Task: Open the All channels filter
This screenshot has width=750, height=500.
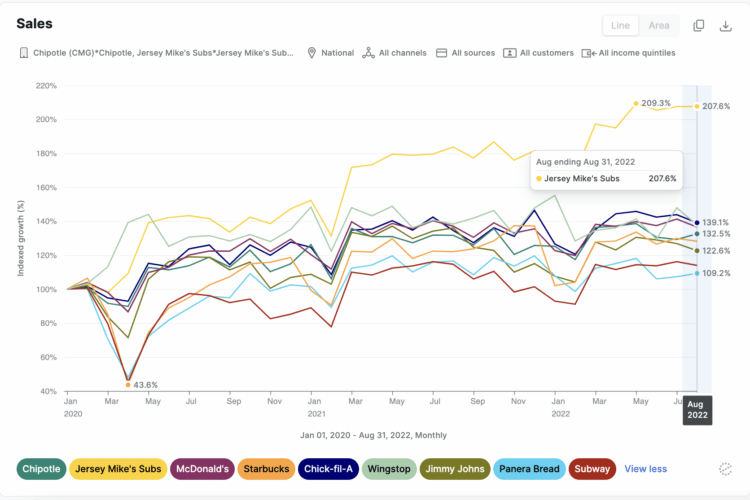Action: (395, 53)
